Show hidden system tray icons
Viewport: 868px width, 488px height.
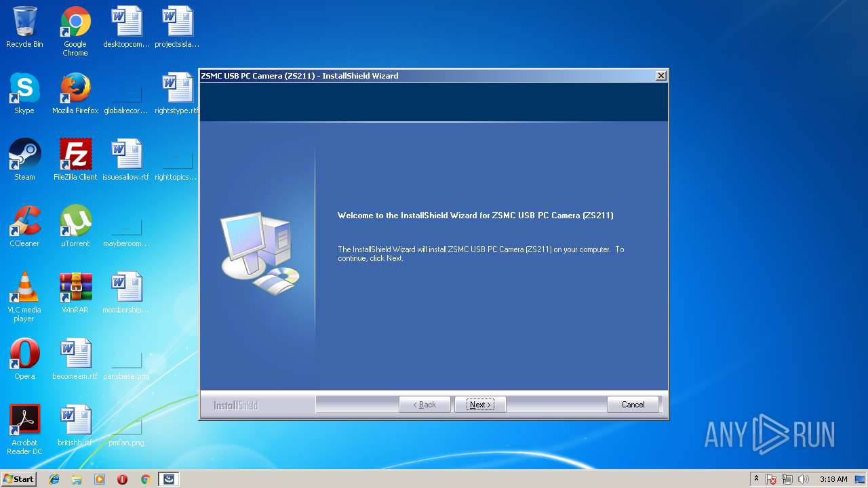click(756, 479)
